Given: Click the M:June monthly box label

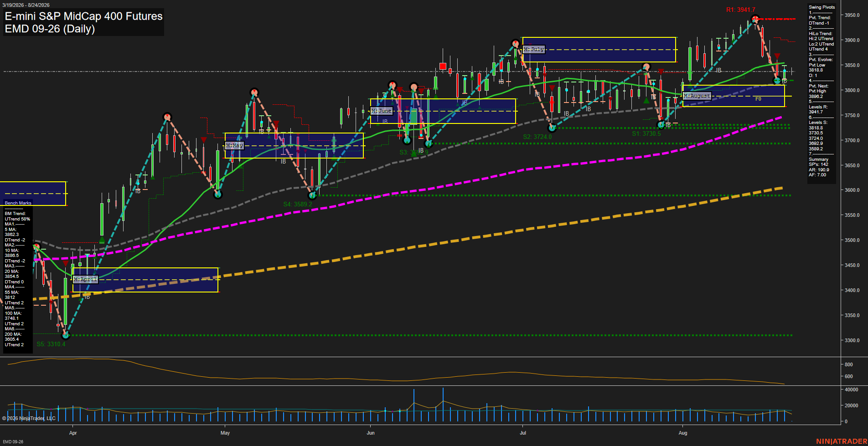Looking at the screenshot, I should coord(382,111).
